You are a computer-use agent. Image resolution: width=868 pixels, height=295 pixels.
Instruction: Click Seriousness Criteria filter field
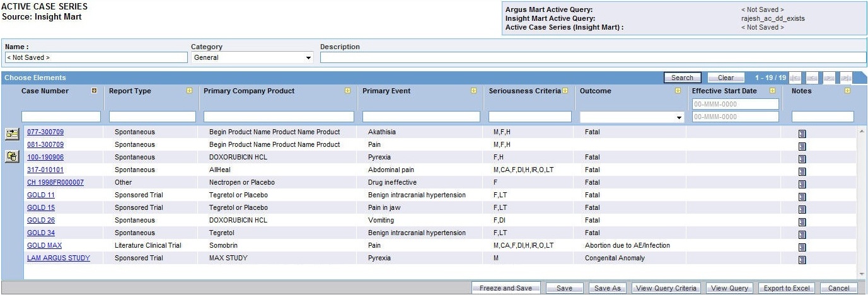(x=530, y=117)
